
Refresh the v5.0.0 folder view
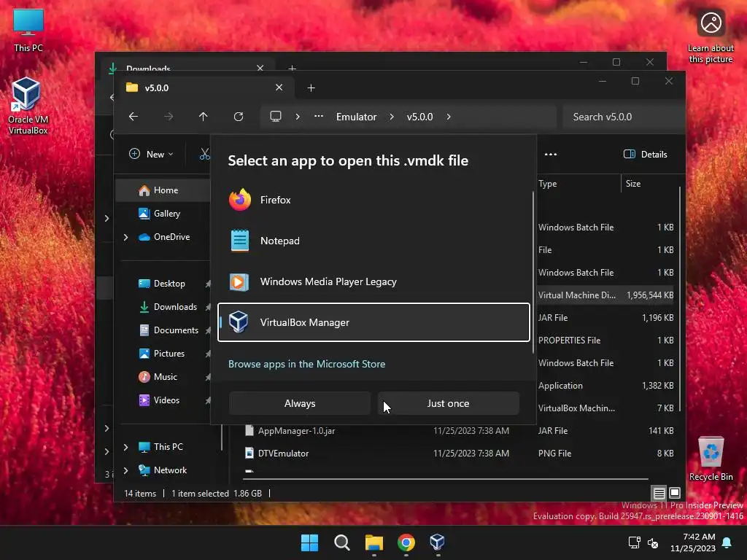coord(239,117)
